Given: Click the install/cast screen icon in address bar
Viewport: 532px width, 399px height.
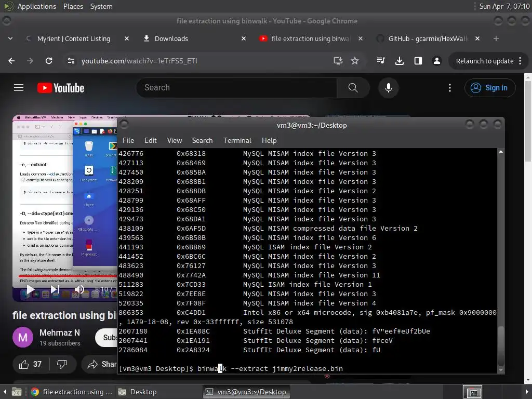Looking at the screenshot, I should [x=338, y=61].
